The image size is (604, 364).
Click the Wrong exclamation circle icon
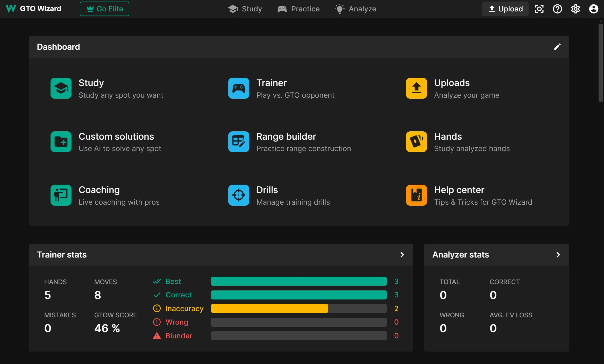(x=157, y=322)
